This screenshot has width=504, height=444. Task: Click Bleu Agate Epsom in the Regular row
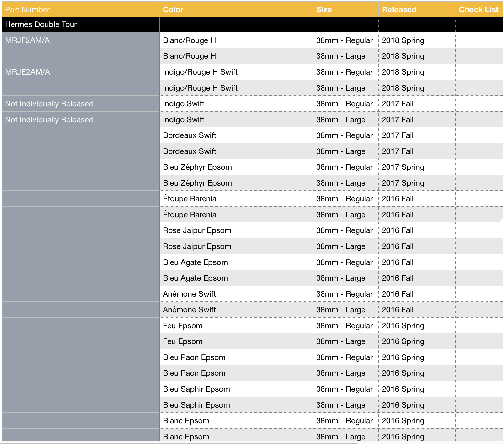[x=195, y=262]
